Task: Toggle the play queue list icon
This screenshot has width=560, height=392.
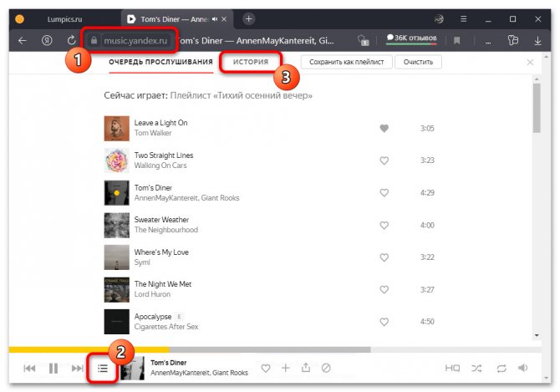Action: point(103,368)
